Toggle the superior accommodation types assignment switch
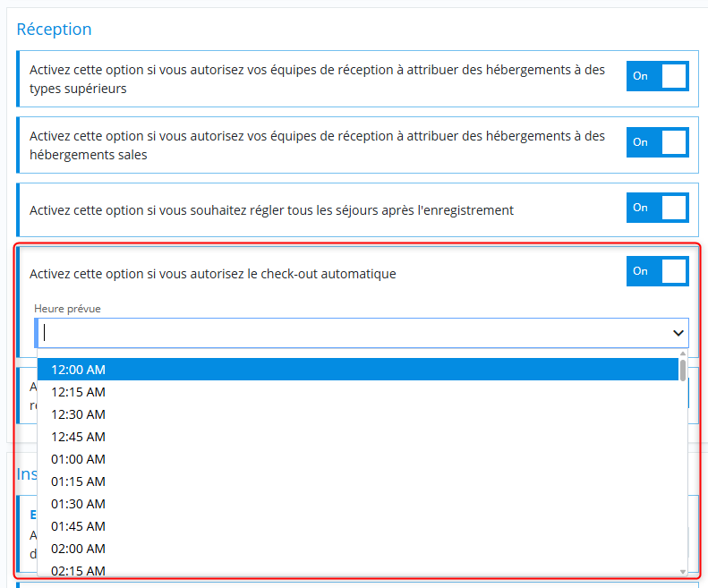708x588 pixels. coord(657,77)
